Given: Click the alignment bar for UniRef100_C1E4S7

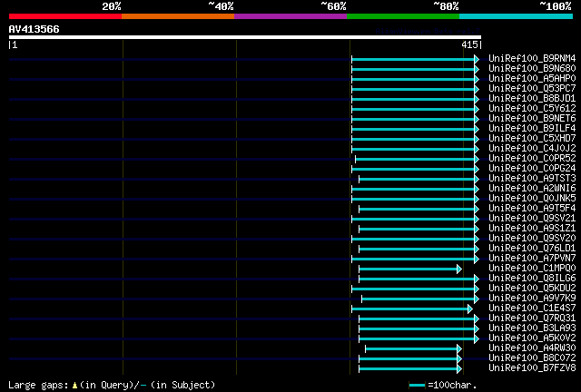Looking at the screenshot, I should click(x=409, y=309).
